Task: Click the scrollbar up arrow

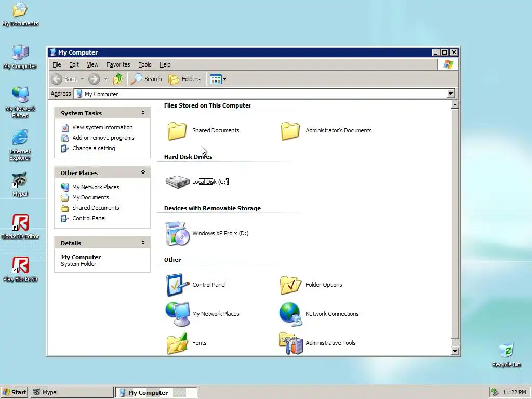Action: [x=455, y=104]
